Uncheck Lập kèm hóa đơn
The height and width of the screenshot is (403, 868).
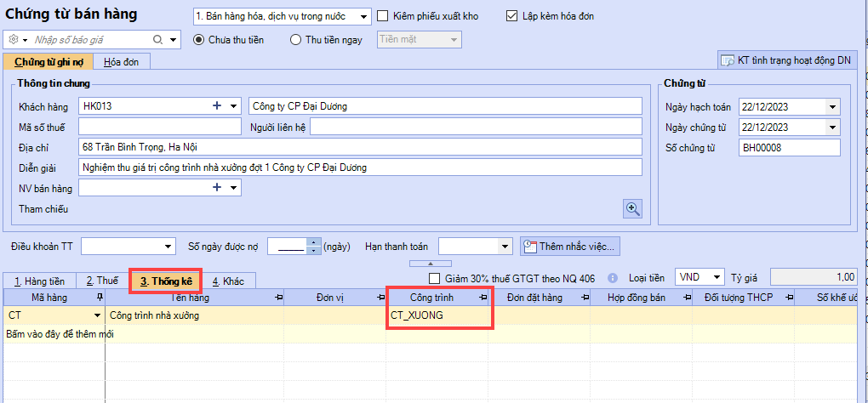pyautogui.click(x=511, y=16)
